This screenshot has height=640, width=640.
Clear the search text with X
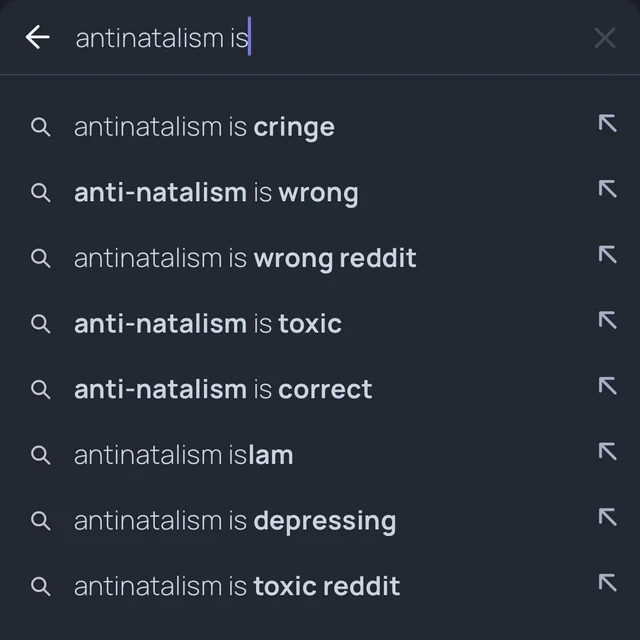604,38
